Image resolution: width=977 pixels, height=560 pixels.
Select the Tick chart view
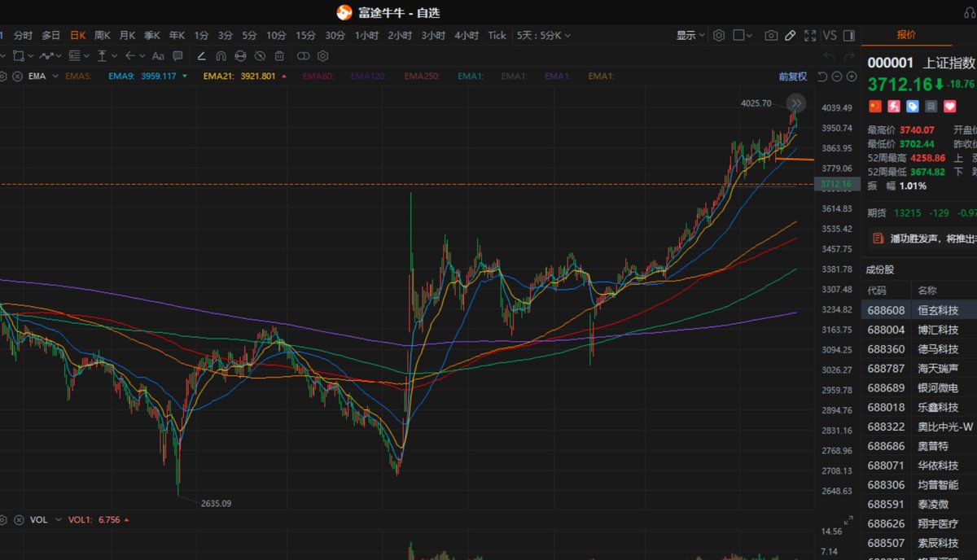tap(497, 35)
